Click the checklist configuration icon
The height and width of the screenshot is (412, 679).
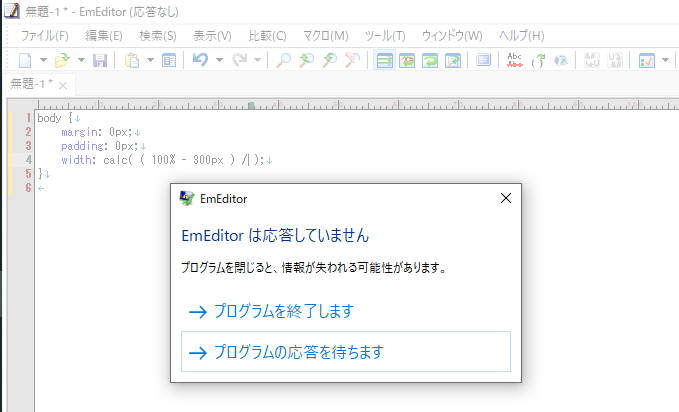tap(647, 60)
